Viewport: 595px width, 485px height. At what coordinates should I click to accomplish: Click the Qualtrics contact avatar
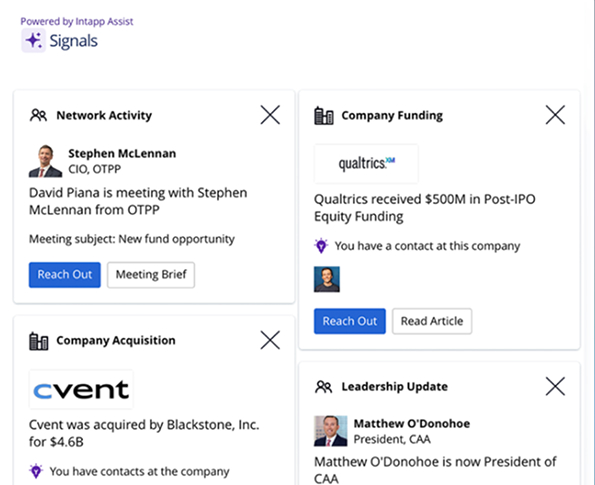click(327, 279)
